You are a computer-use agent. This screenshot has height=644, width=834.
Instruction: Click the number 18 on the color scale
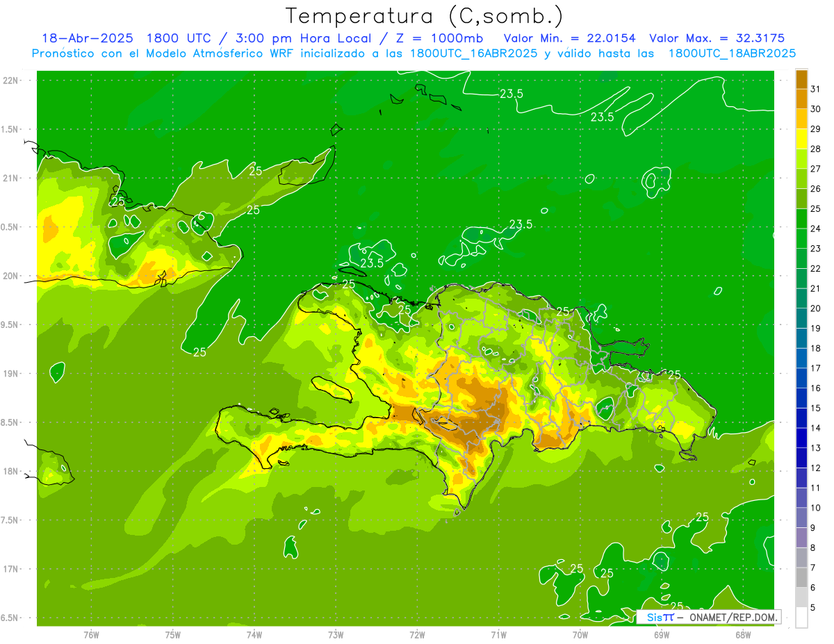(816, 348)
